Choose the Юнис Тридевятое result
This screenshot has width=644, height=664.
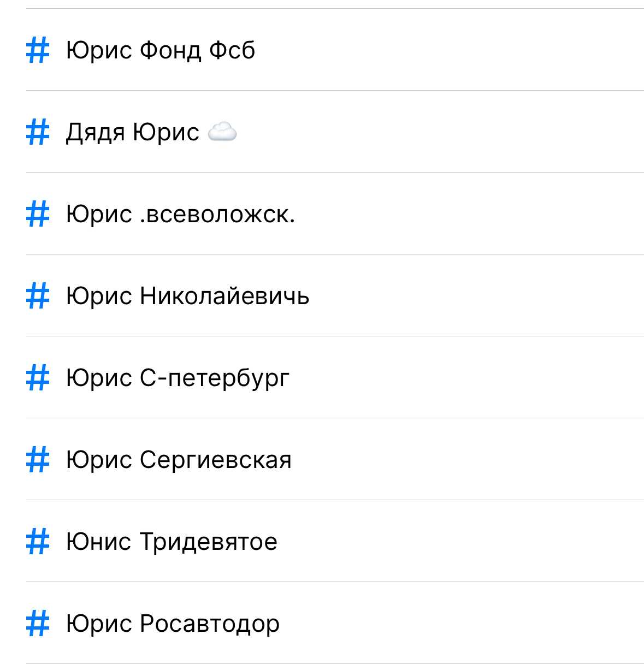[x=172, y=542]
